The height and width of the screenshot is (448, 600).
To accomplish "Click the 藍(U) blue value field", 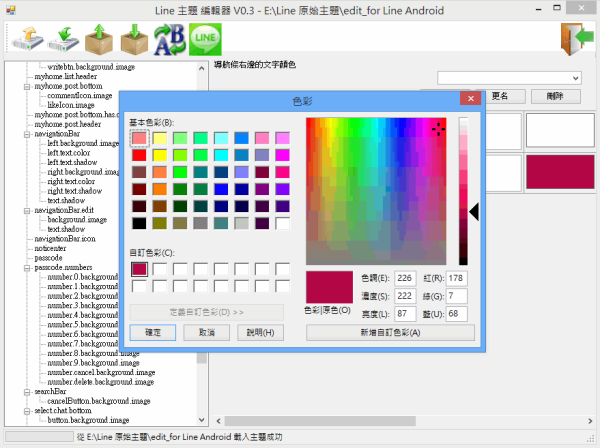I will (457, 314).
